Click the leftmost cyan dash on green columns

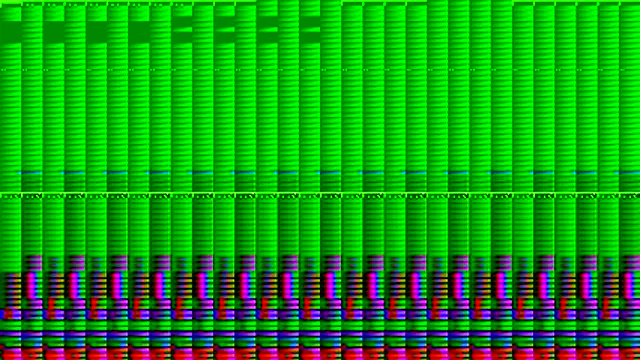(30, 173)
